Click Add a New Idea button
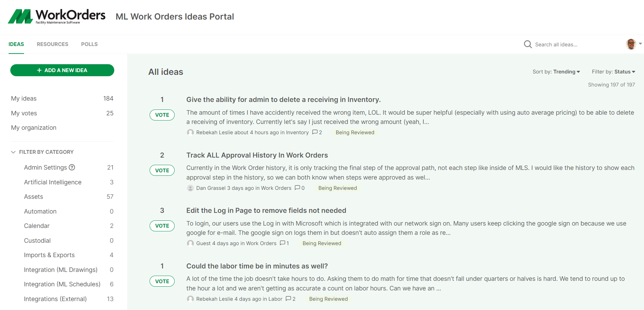 62,70
